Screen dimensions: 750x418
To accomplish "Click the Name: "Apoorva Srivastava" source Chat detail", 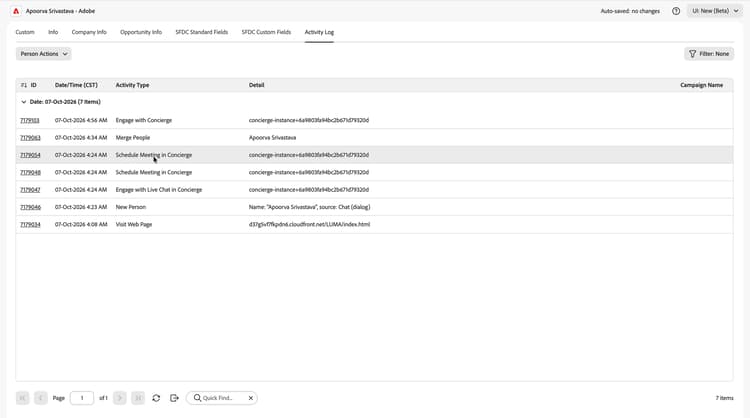I will click(309, 207).
